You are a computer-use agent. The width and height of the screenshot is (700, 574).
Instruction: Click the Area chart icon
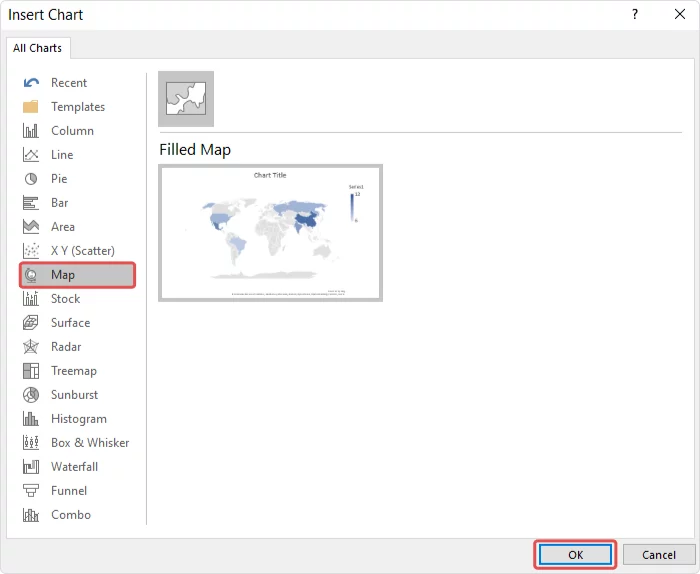[x=31, y=227]
